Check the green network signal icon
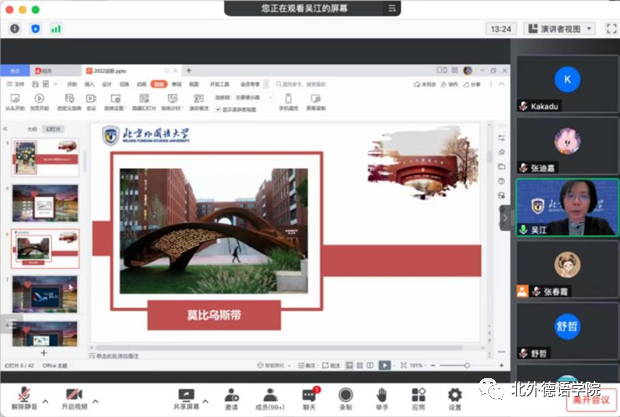The image size is (620, 417). click(56, 28)
